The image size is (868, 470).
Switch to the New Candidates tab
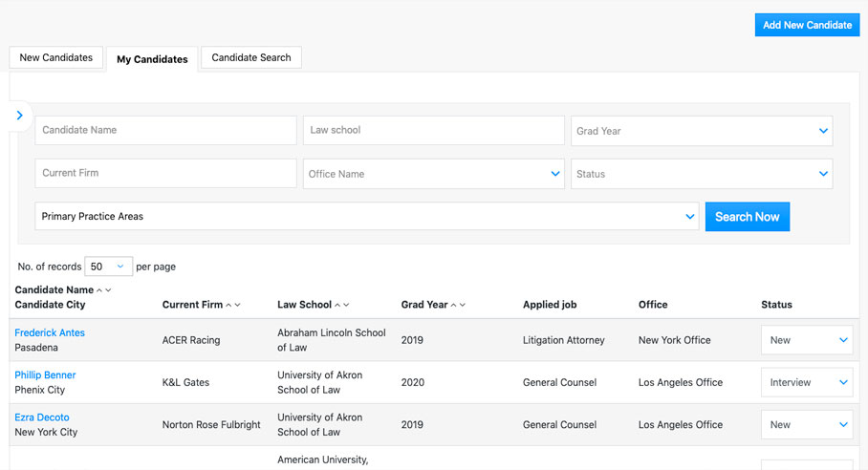tap(56, 57)
